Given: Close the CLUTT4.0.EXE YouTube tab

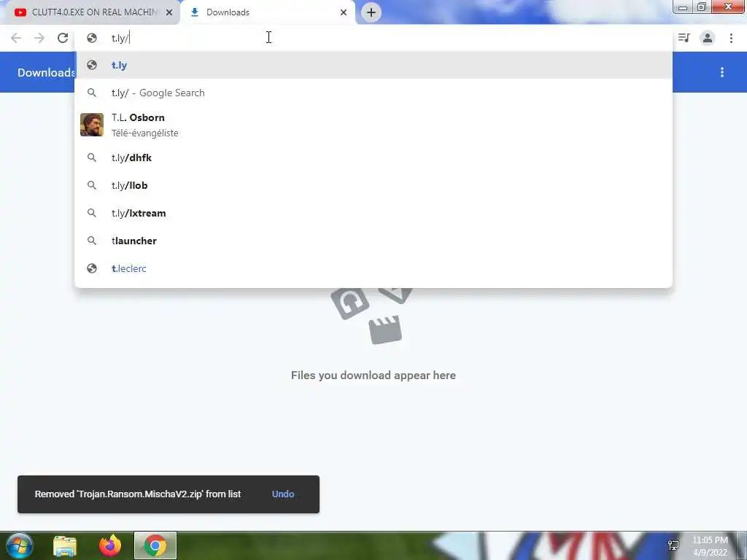Looking at the screenshot, I should tap(169, 12).
